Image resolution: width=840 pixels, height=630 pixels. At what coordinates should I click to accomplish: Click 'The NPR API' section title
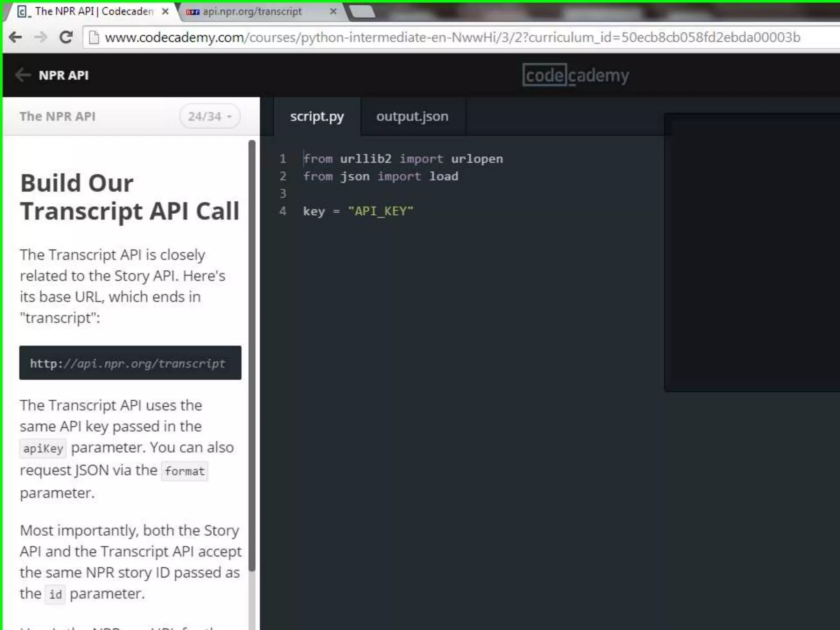pos(57,116)
